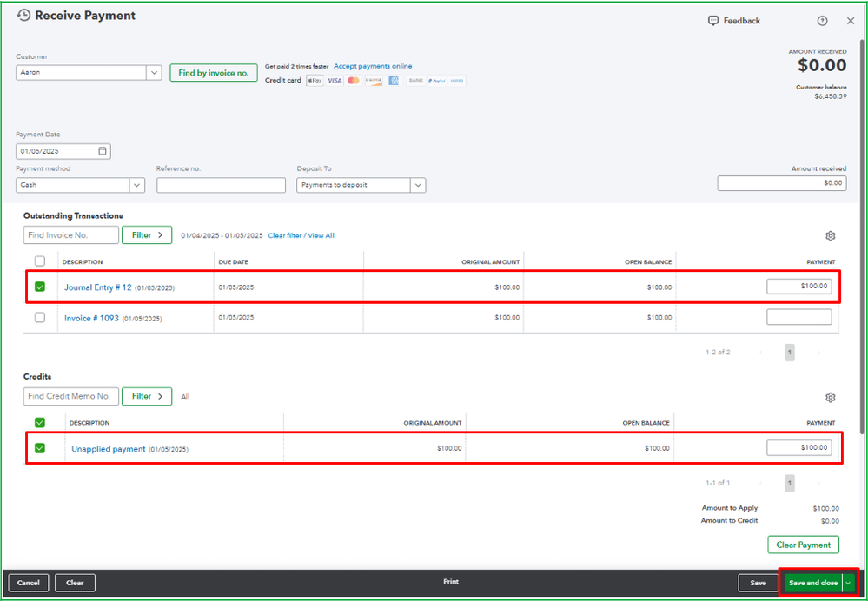This screenshot has width=868, height=601.
Task: Open the Feedback speech bubble icon
Action: coord(713,21)
